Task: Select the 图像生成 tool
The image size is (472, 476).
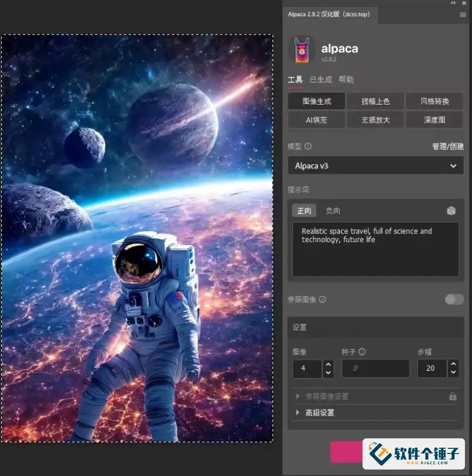Action: coord(316,100)
